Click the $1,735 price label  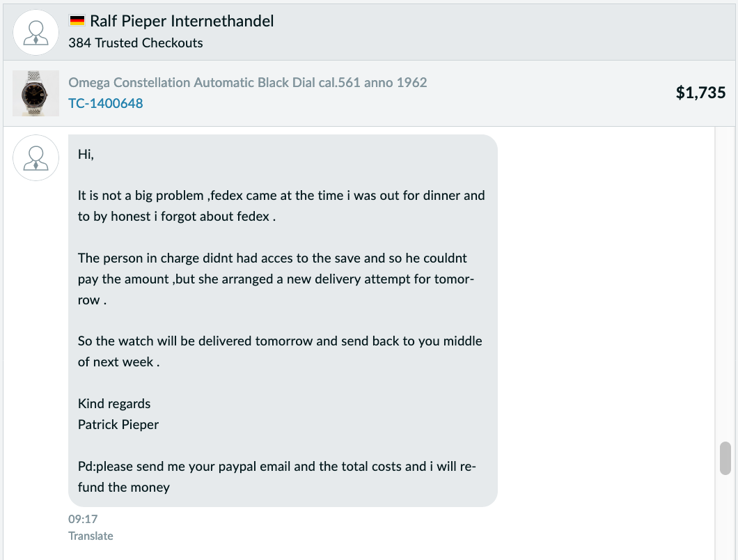[701, 93]
